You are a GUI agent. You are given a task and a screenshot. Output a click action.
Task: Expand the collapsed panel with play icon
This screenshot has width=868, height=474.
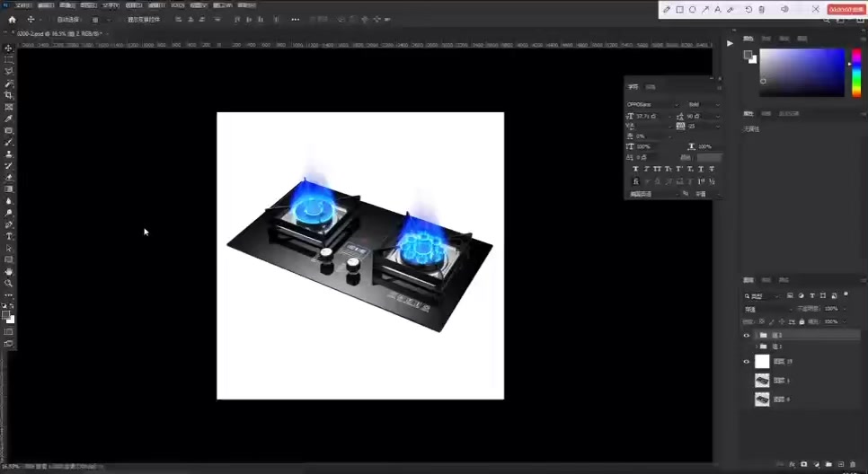[x=730, y=43]
